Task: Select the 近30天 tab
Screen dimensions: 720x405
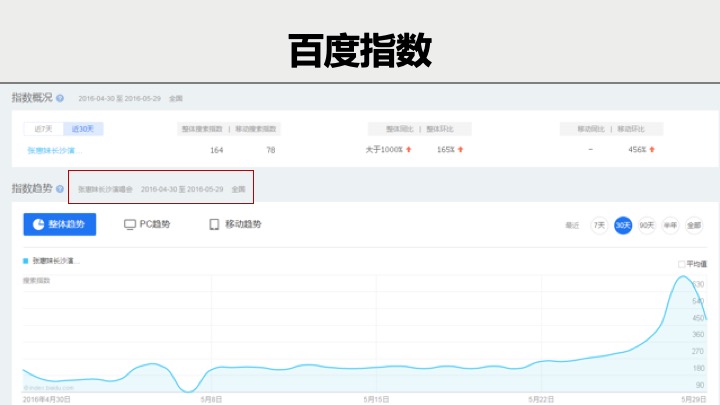Action: pyautogui.click(x=83, y=129)
